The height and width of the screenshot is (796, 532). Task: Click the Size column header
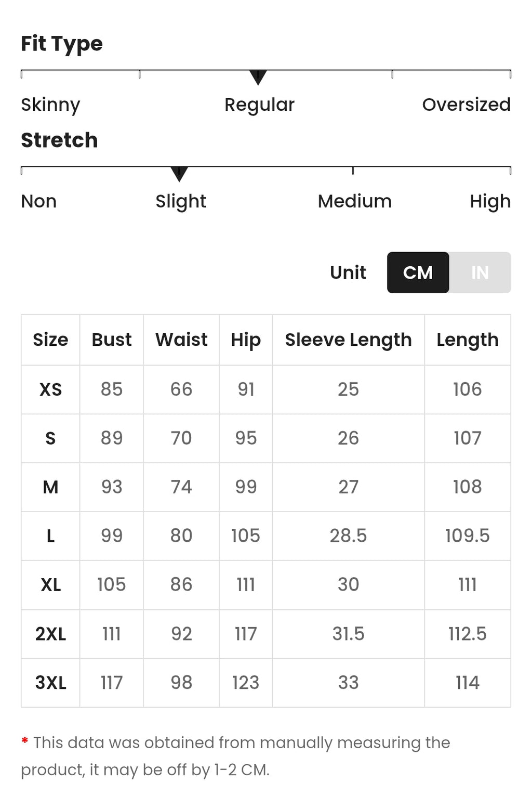click(50, 340)
